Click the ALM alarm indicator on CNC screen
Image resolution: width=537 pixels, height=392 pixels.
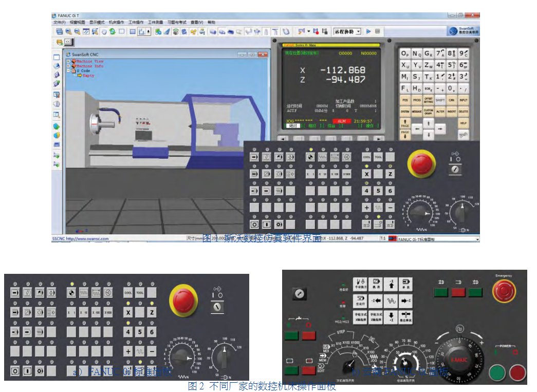[x=341, y=121]
